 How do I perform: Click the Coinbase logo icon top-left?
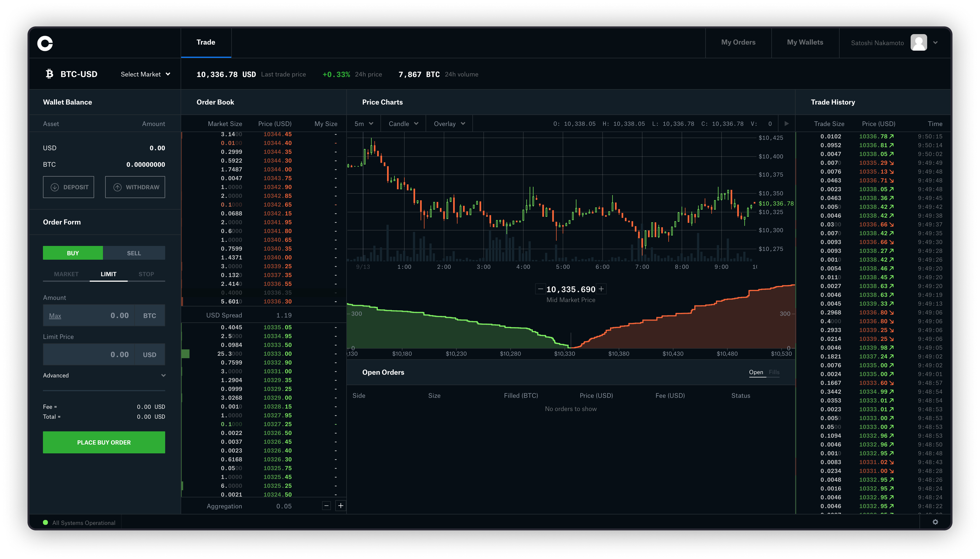click(x=45, y=42)
